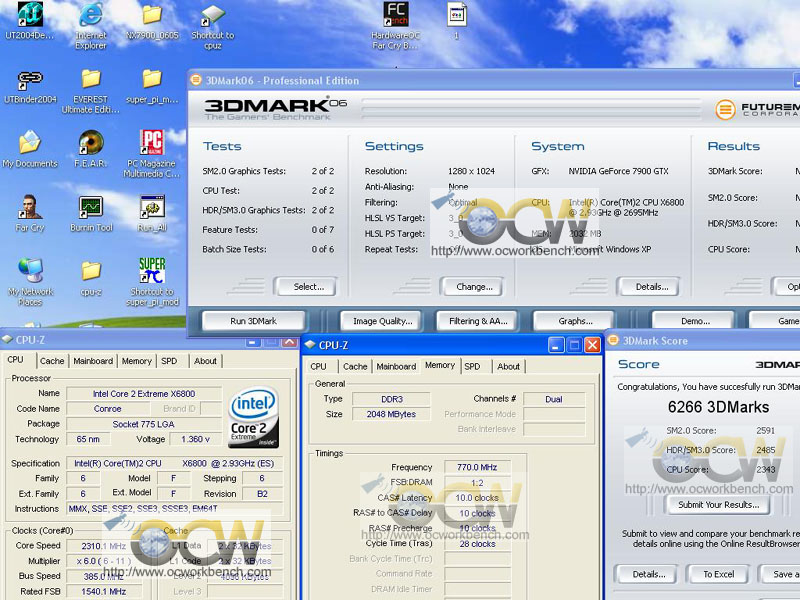Click the Cycle Time value '28 clocks'

point(478,544)
